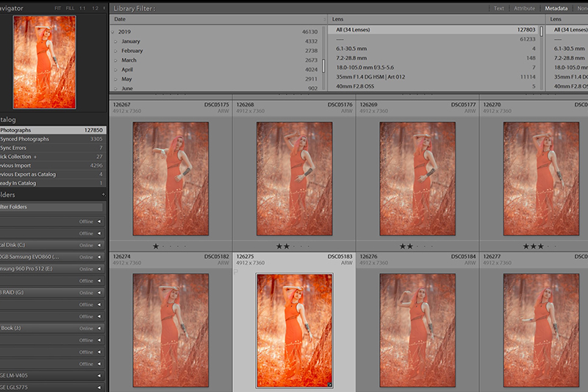588x392 pixels.
Task: Filter by 6.1-30.5 mm lens
Action: pos(434,49)
